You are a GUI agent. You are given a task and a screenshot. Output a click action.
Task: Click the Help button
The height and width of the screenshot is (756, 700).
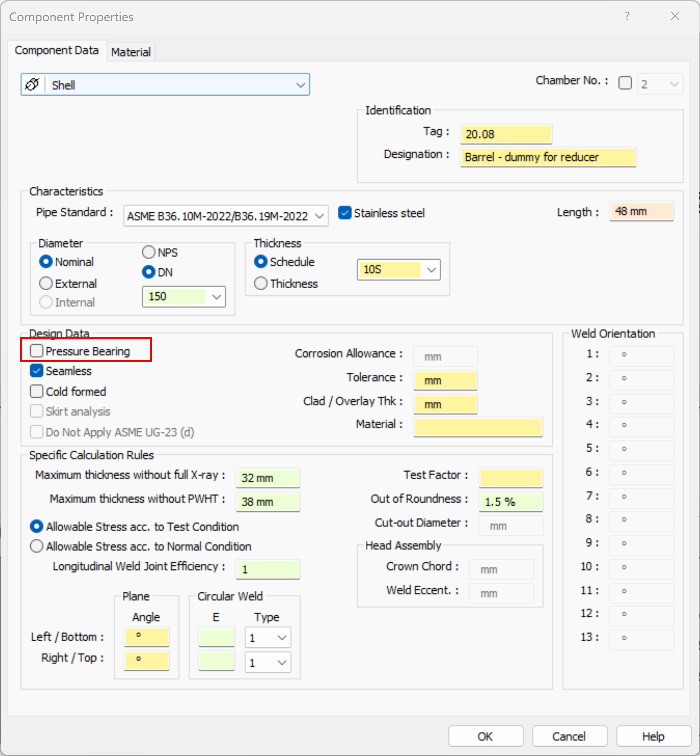pyautogui.click(x=654, y=736)
